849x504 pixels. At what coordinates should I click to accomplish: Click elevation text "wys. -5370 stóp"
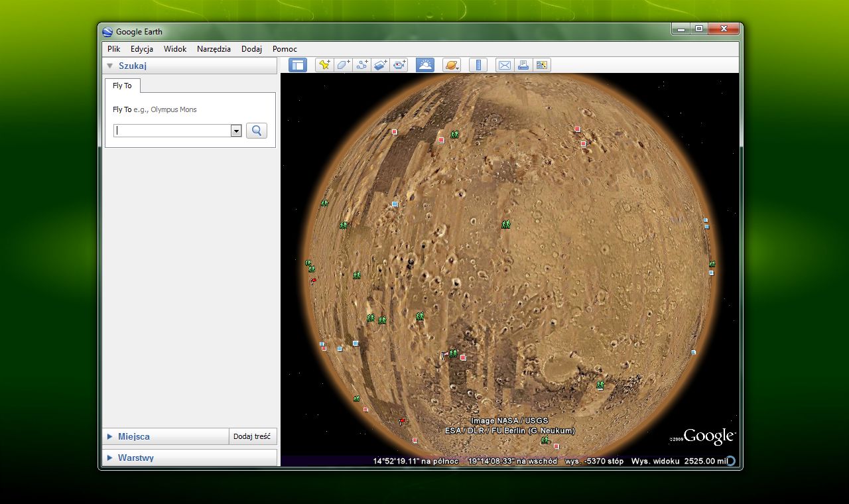point(594,461)
